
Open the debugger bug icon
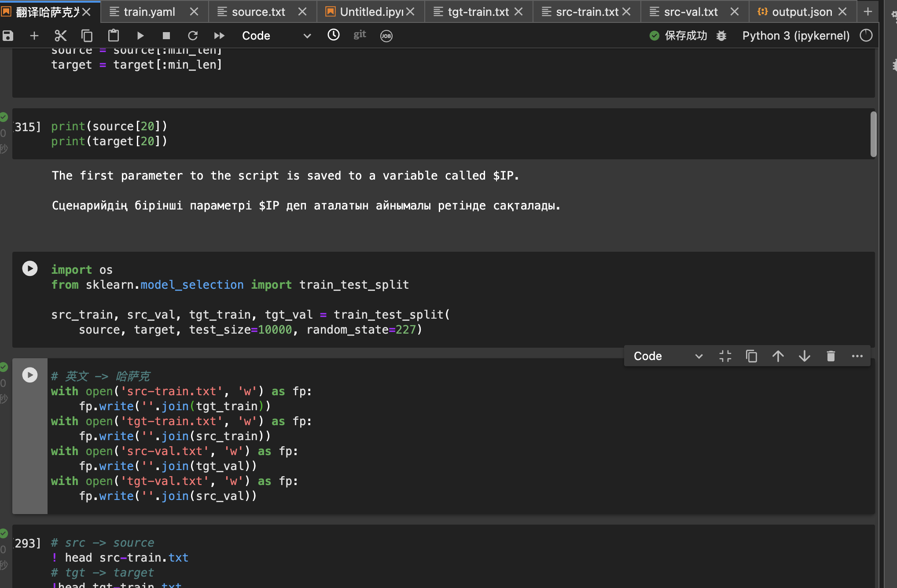721,36
